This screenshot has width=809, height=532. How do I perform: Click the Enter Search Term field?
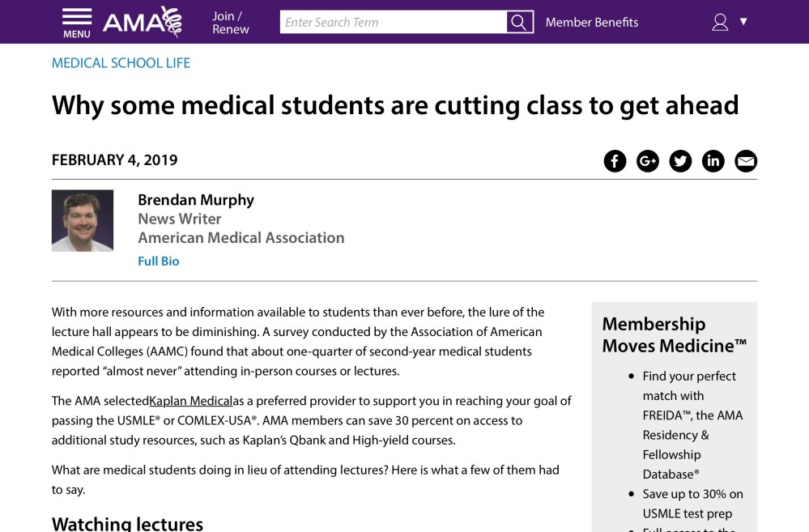pyautogui.click(x=393, y=23)
